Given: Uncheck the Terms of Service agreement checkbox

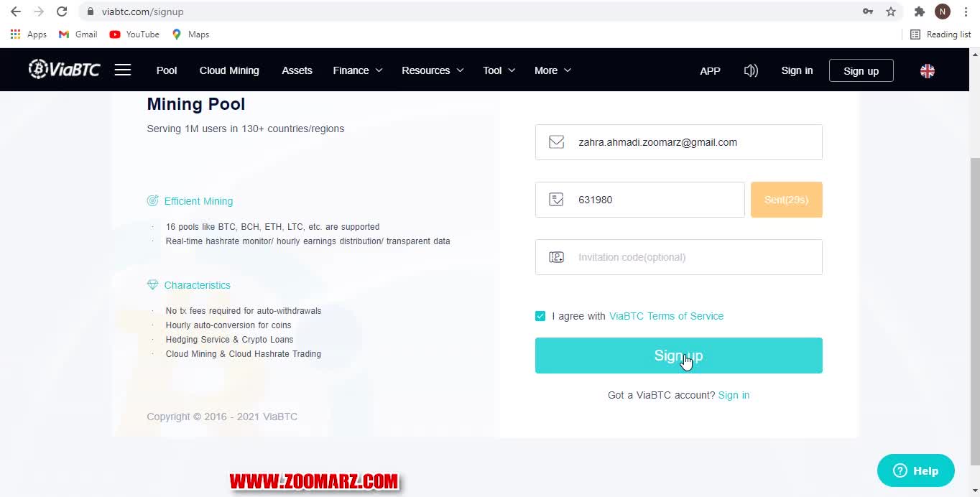Looking at the screenshot, I should [x=540, y=316].
